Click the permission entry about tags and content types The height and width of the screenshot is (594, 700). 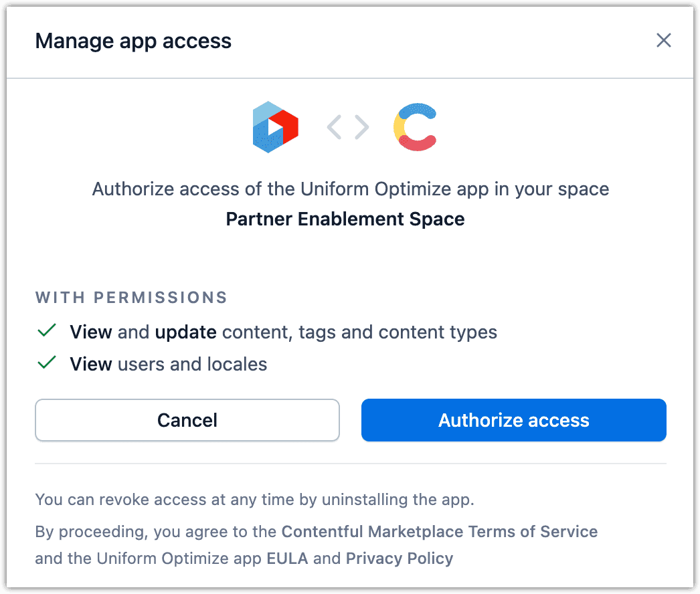[x=283, y=332]
